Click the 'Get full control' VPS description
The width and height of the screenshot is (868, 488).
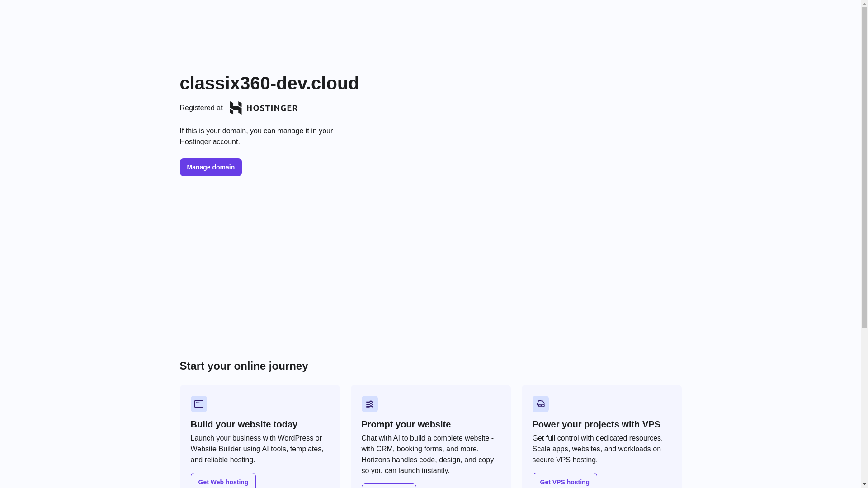coord(598,449)
